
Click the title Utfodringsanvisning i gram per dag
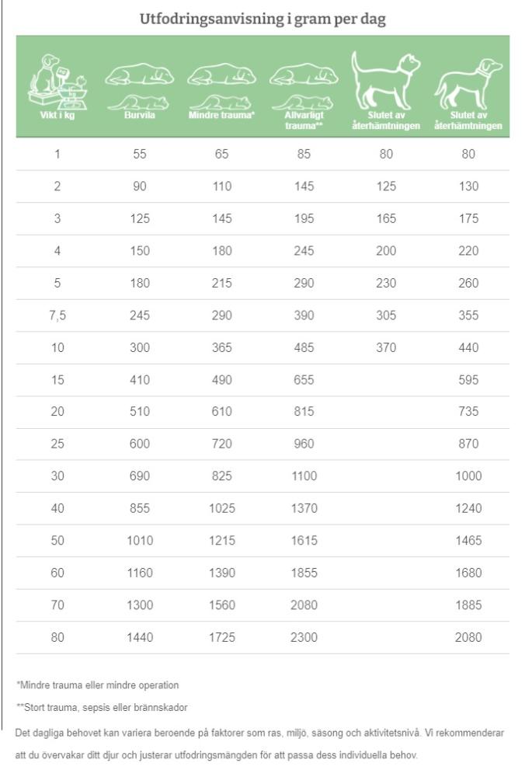(263, 19)
